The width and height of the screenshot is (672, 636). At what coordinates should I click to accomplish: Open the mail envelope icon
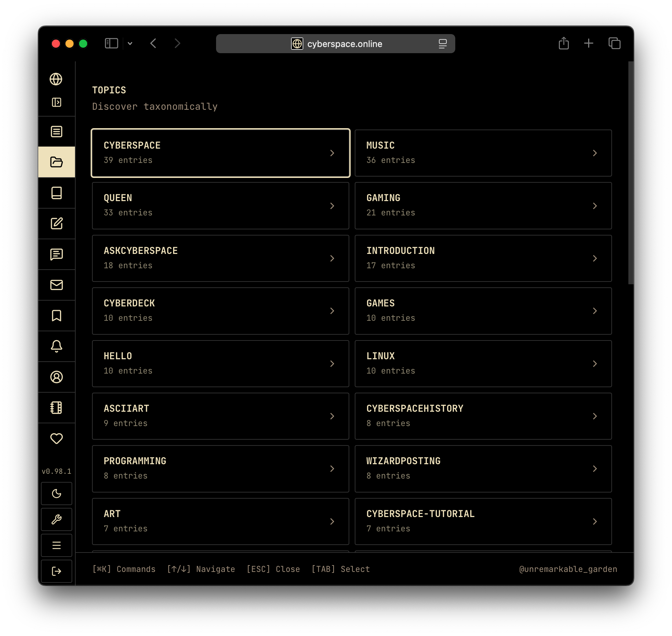(x=57, y=285)
